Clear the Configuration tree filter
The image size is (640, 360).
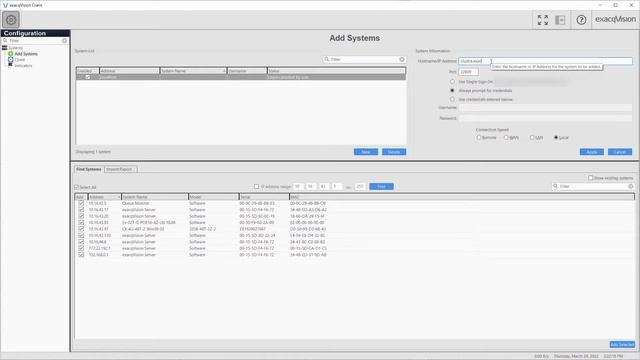64,41
